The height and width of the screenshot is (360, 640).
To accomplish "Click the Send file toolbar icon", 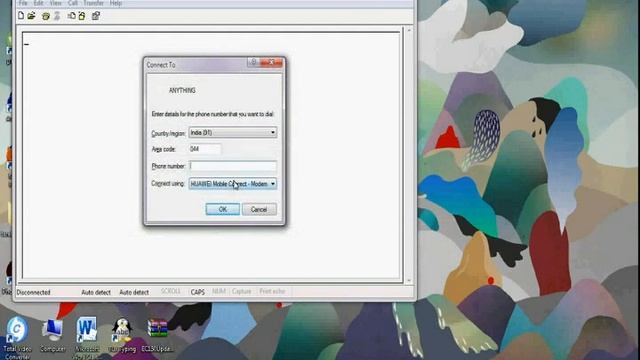I will tap(71, 16).
